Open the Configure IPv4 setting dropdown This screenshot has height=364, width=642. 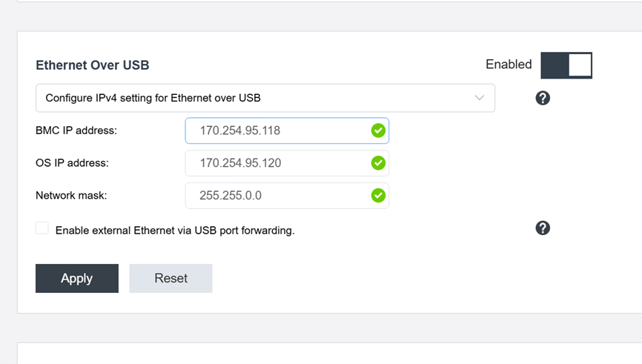[265, 98]
